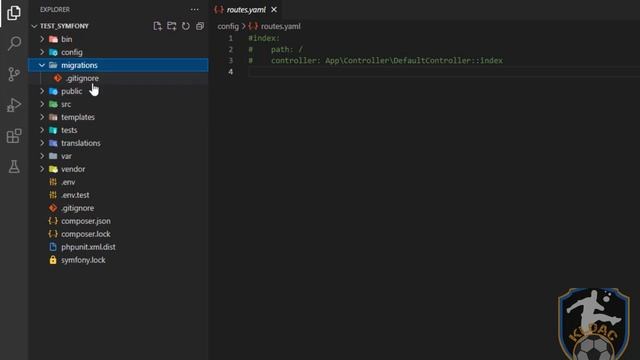This screenshot has width=640, height=360.
Task: Collapse all folders in explorer
Action: tap(200, 26)
